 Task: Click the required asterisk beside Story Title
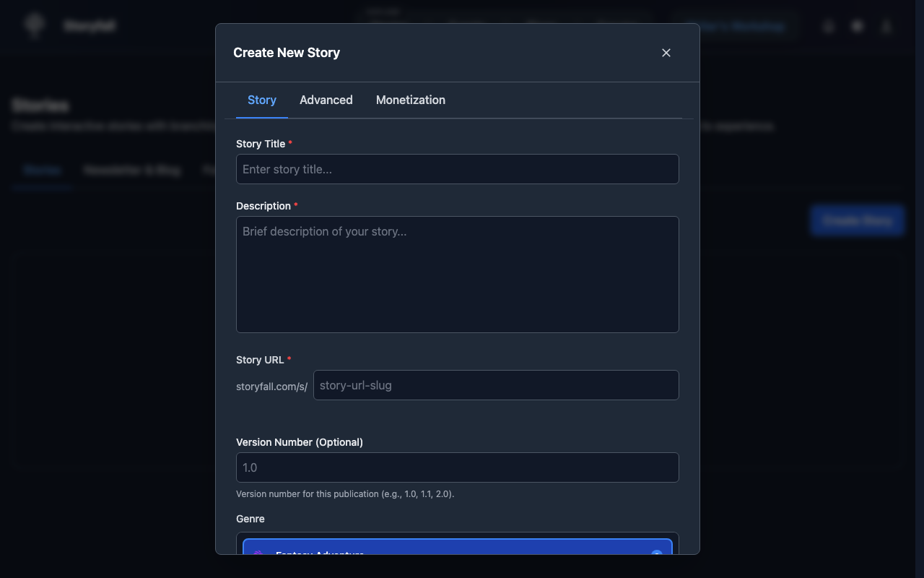tap(290, 143)
